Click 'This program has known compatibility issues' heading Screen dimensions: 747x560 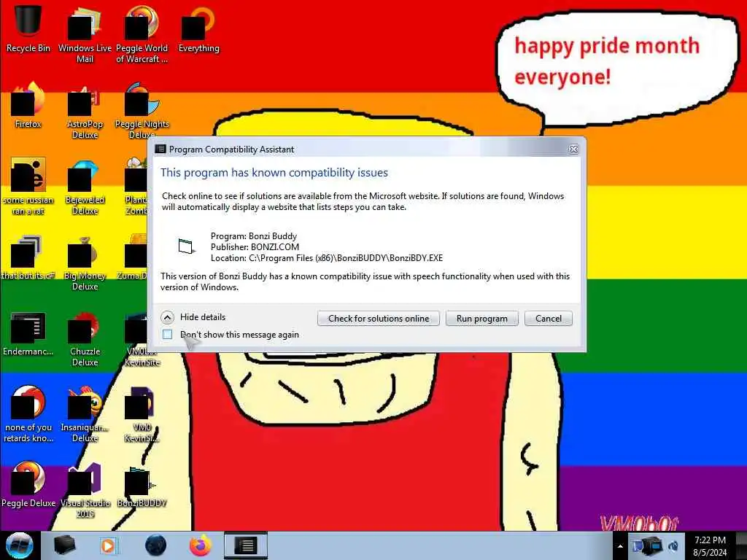pos(274,172)
